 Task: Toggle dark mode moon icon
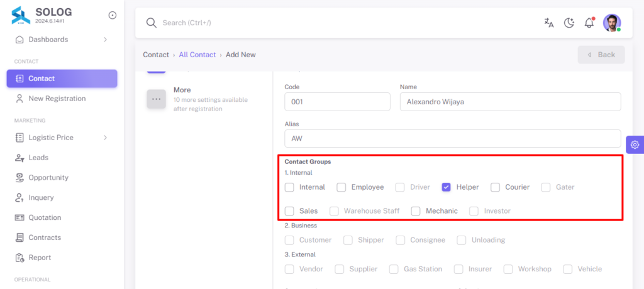(569, 23)
